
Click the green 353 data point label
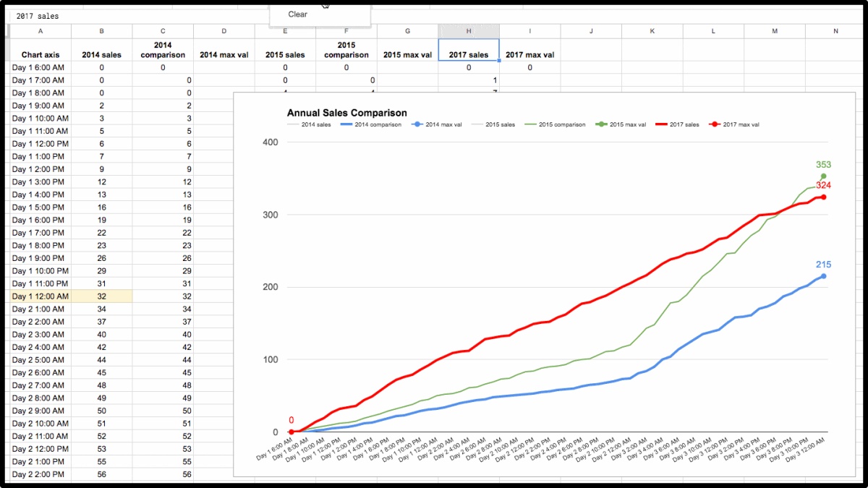(x=823, y=165)
